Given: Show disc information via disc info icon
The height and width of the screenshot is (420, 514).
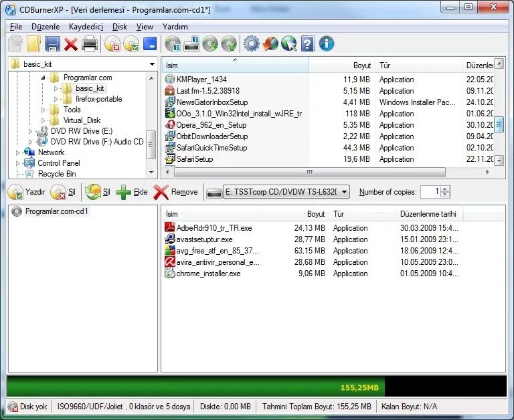Looking at the screenshot, I should pyautogui.click(x=173, y=44).
